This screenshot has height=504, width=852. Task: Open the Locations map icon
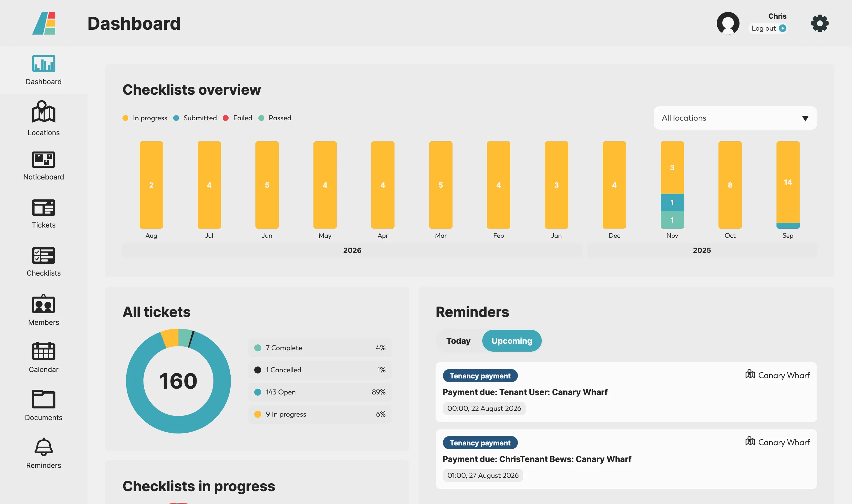(43, 111)
